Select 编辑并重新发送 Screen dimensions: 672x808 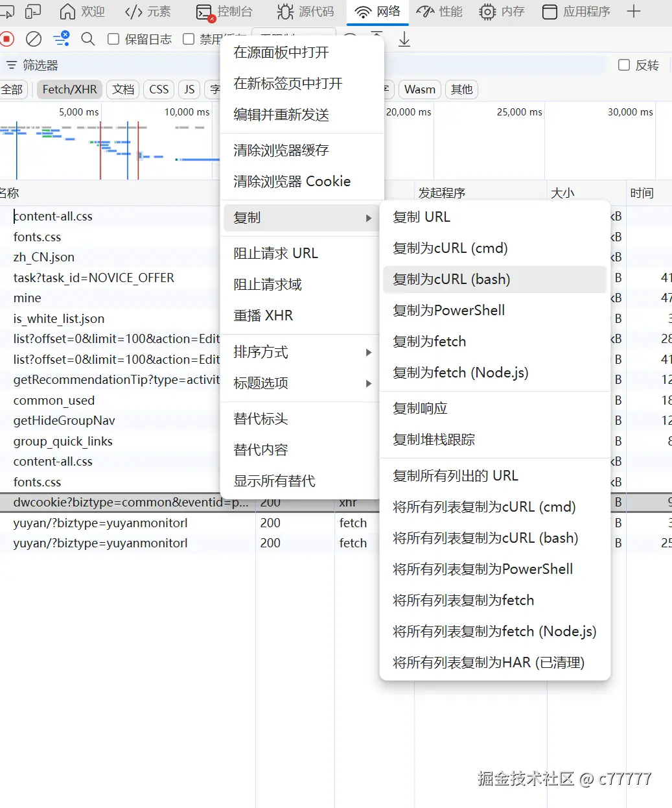pos(302,115)
